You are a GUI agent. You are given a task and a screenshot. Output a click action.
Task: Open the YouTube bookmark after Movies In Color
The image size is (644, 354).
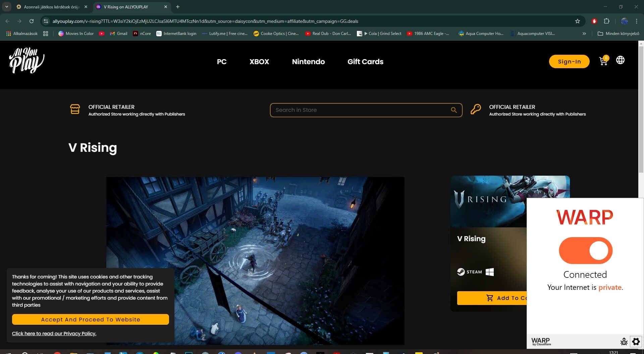tap(102, 34)
